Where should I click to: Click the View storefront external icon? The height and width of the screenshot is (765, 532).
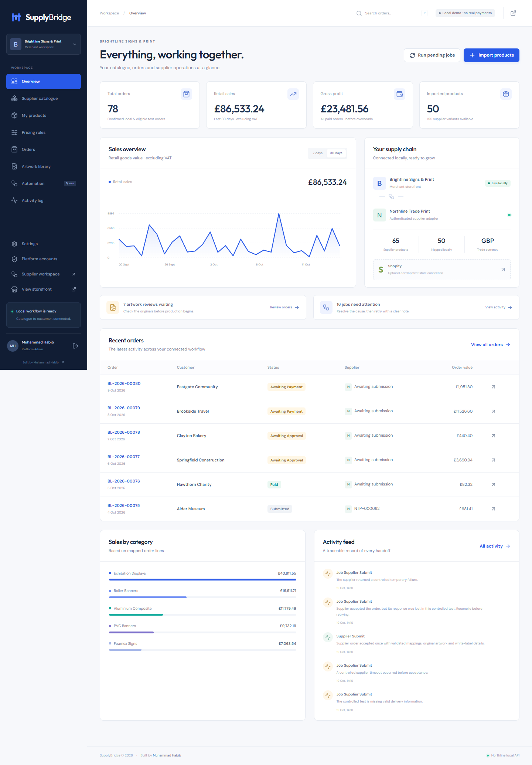click(x=74, y=290)
